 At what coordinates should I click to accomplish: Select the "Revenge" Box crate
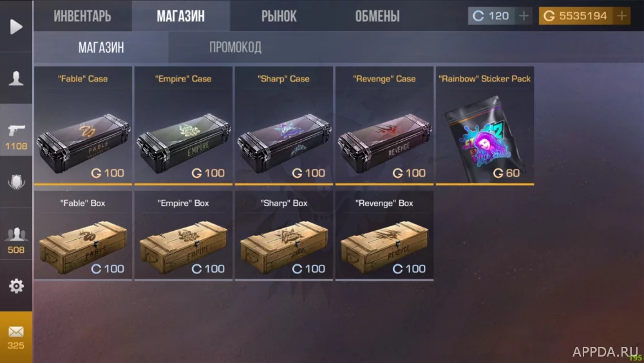click(x=384, y=235)
